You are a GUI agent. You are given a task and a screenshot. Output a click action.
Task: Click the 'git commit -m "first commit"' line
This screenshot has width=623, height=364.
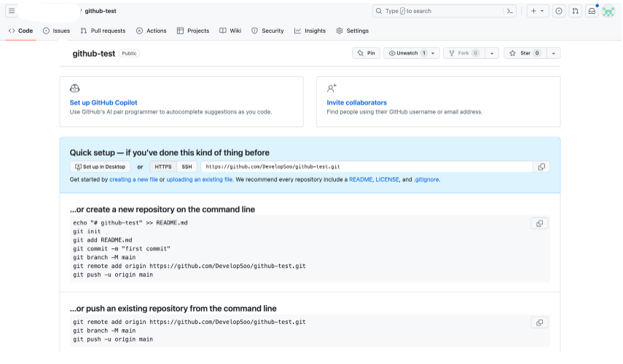pos(122,248)
